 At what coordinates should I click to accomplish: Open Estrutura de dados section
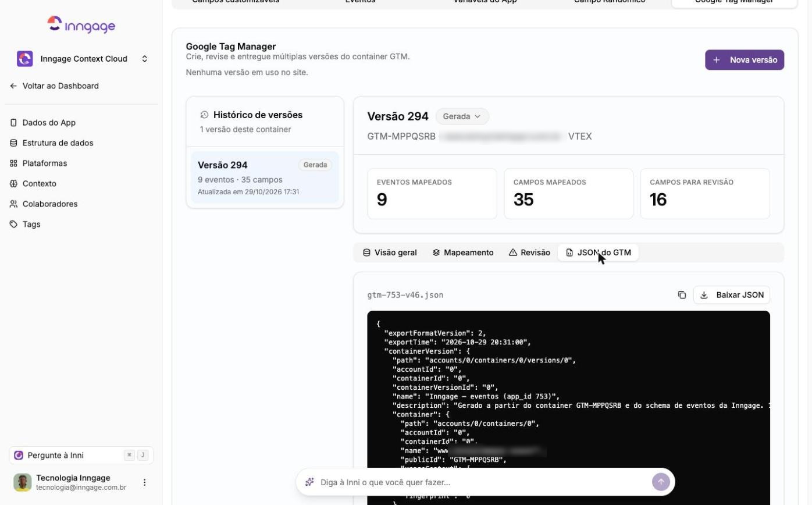pyautogui.click(x=52, y=143)
